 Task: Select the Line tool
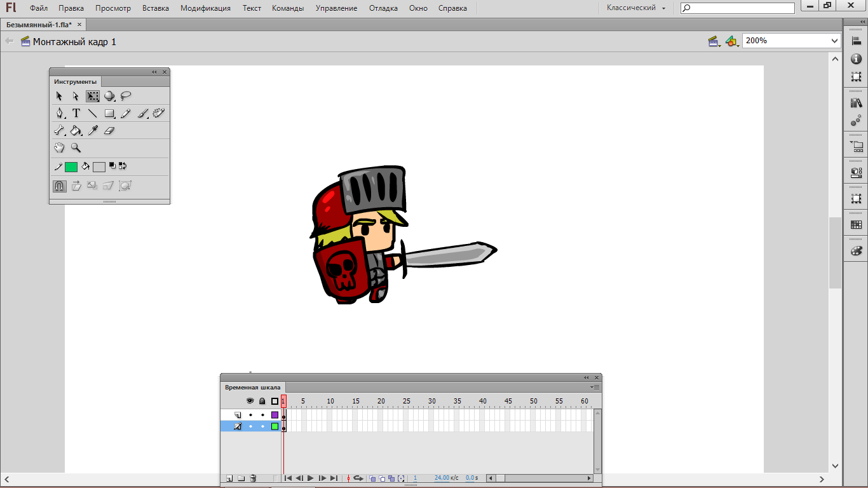point(93,113)
